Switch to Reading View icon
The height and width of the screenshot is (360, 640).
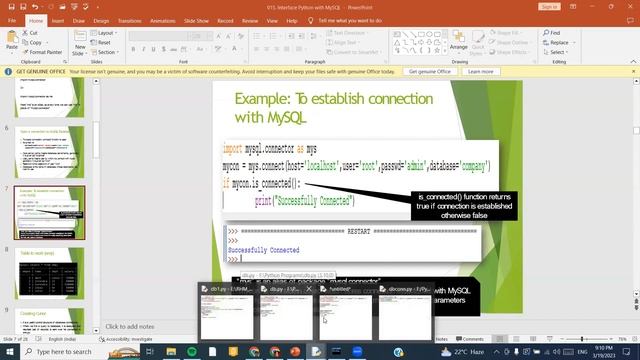(x=533, y=339)
